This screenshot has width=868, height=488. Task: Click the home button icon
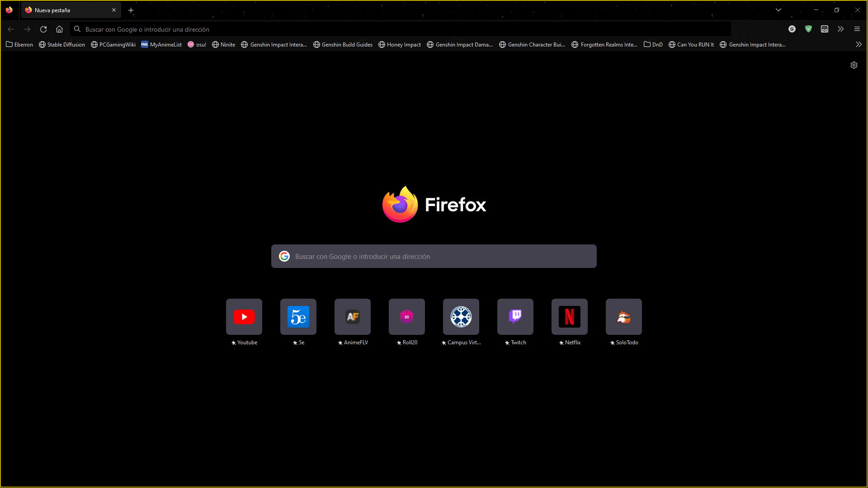(x=59, y=29)
